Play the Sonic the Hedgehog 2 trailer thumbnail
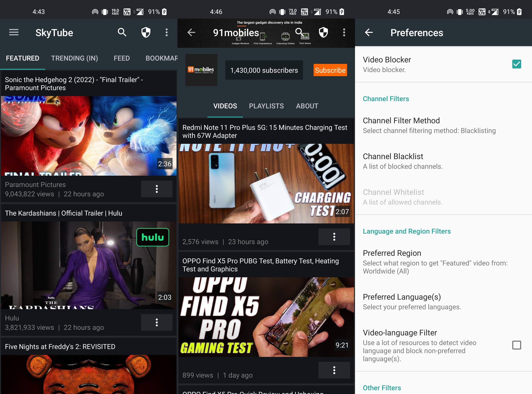532x394 pixels. [x=89, y=136]
